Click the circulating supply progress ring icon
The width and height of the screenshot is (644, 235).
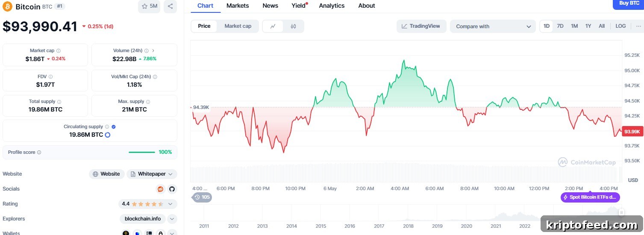pyautogui.click(x=108, y=135)
